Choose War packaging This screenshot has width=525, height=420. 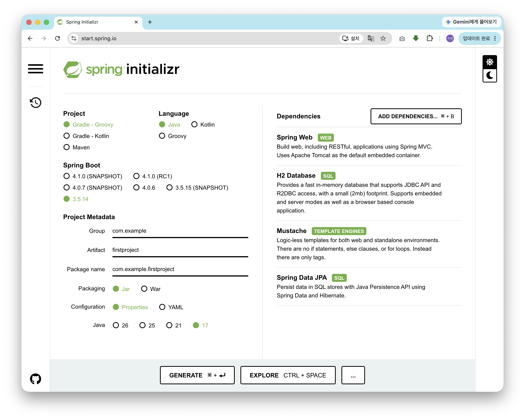[x=151, y=289]
